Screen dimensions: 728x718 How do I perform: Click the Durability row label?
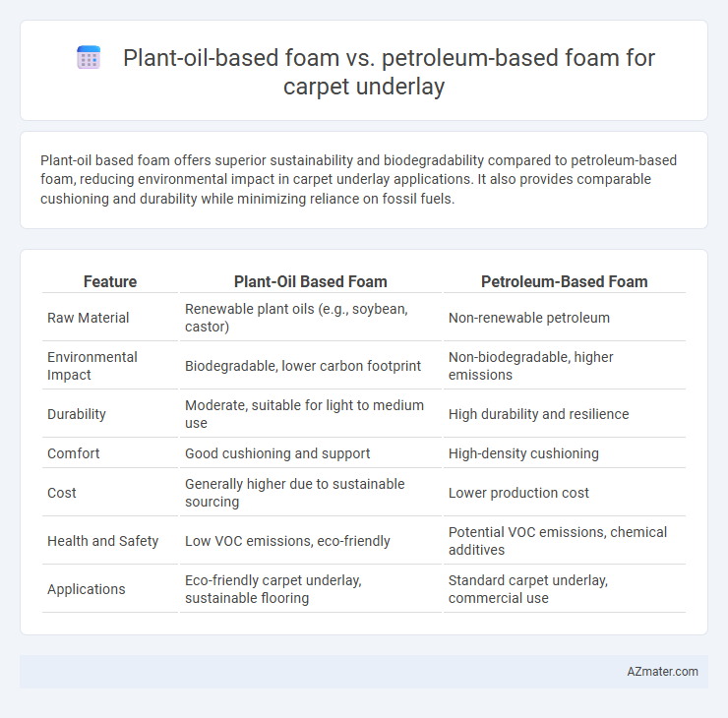tap(77, 414)
